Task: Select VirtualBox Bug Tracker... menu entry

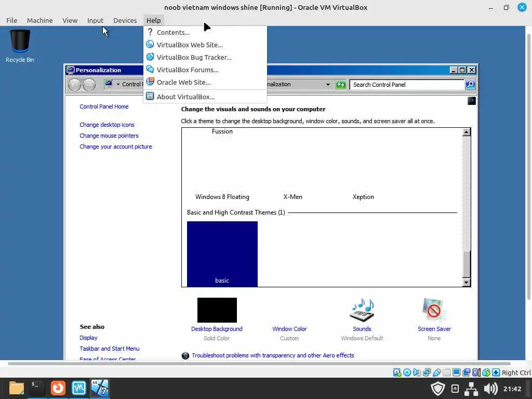Action: 205,57
